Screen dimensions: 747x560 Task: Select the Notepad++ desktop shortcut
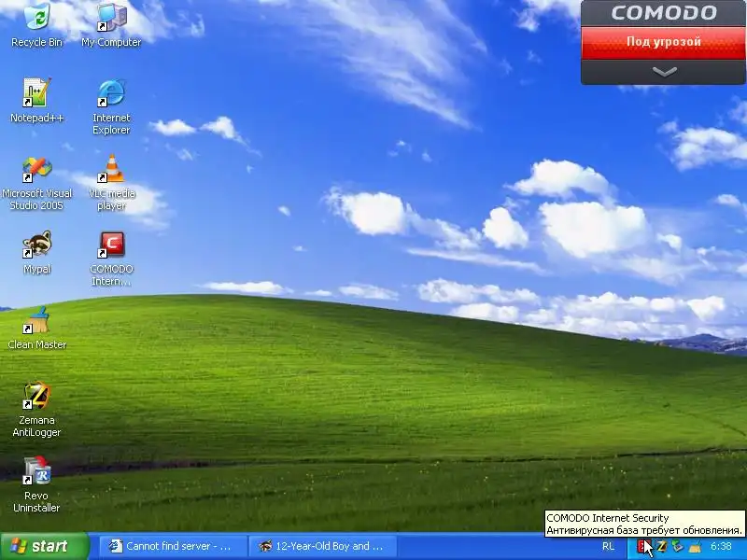[x=36, y=100]
